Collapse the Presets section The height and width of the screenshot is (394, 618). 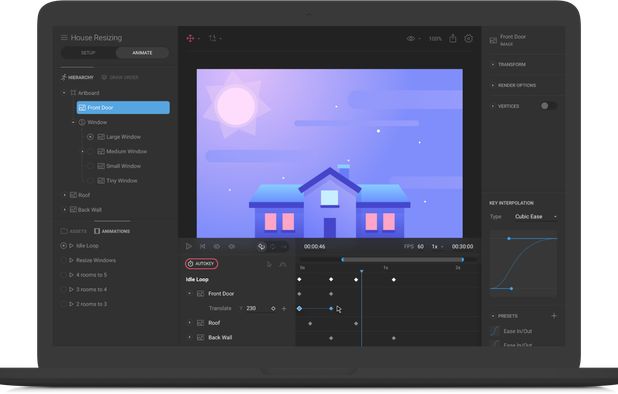[493, 316]
